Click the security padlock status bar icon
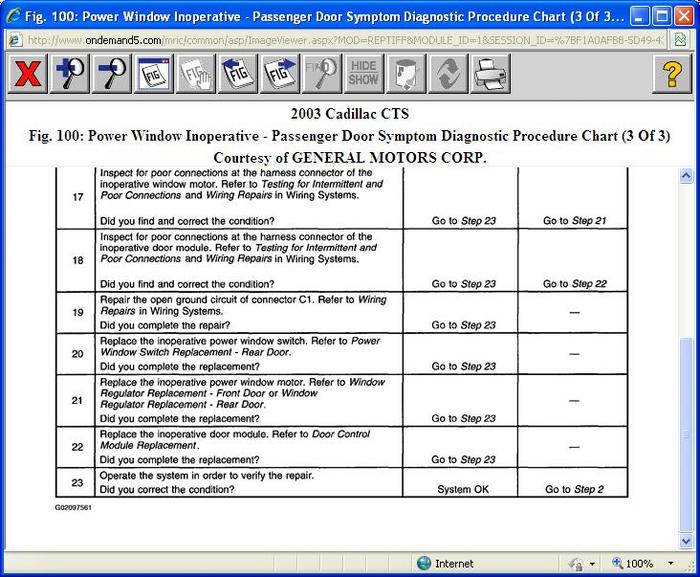The image size is (700, 577). click(x=576, y=564)
